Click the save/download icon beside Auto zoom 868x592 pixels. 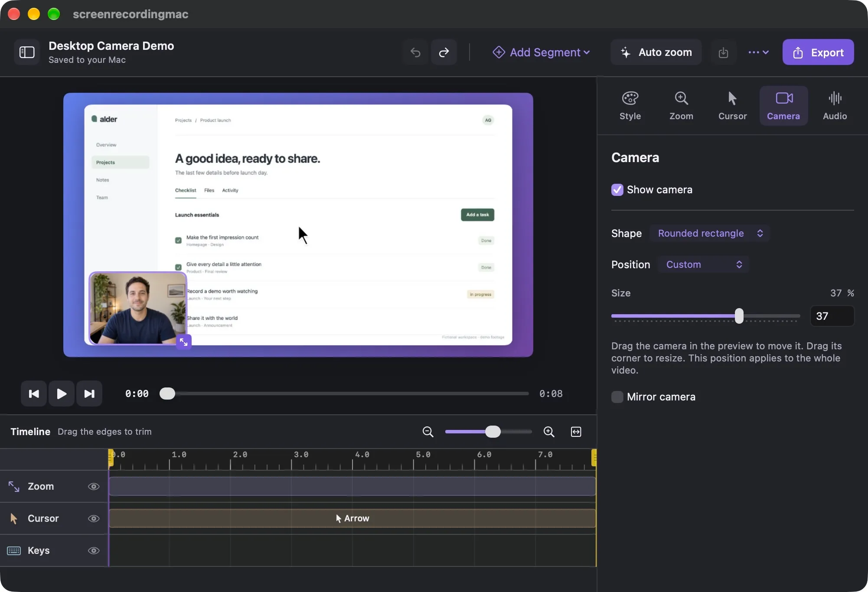click(x=723, y=52)
